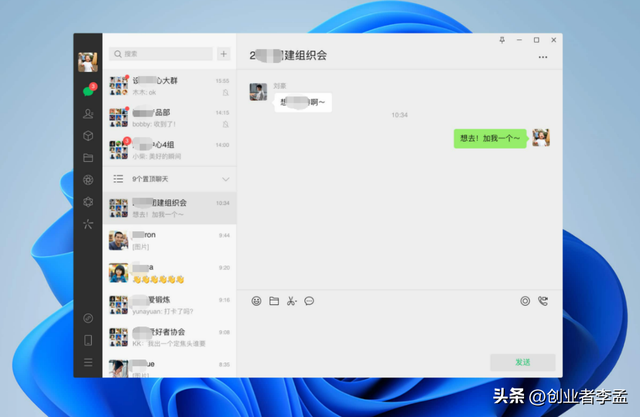
Task: Open the conversation ending in 品部
Action: coord(169,118)
